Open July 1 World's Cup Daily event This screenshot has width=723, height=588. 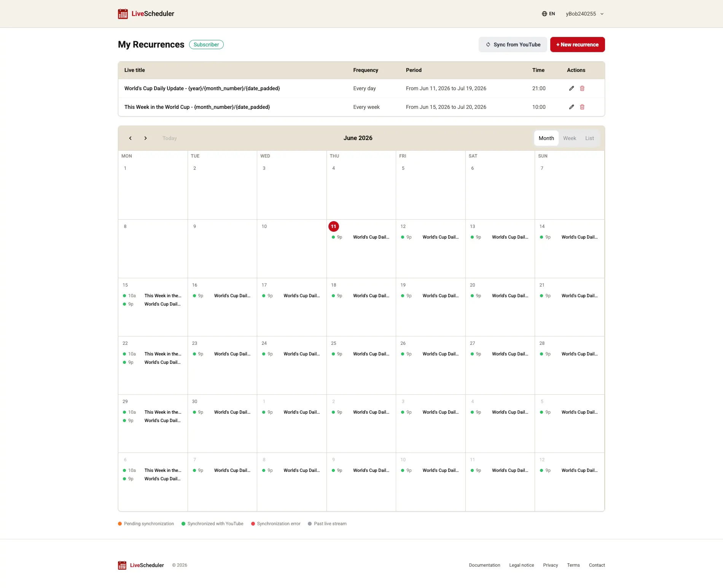[291, 412]
